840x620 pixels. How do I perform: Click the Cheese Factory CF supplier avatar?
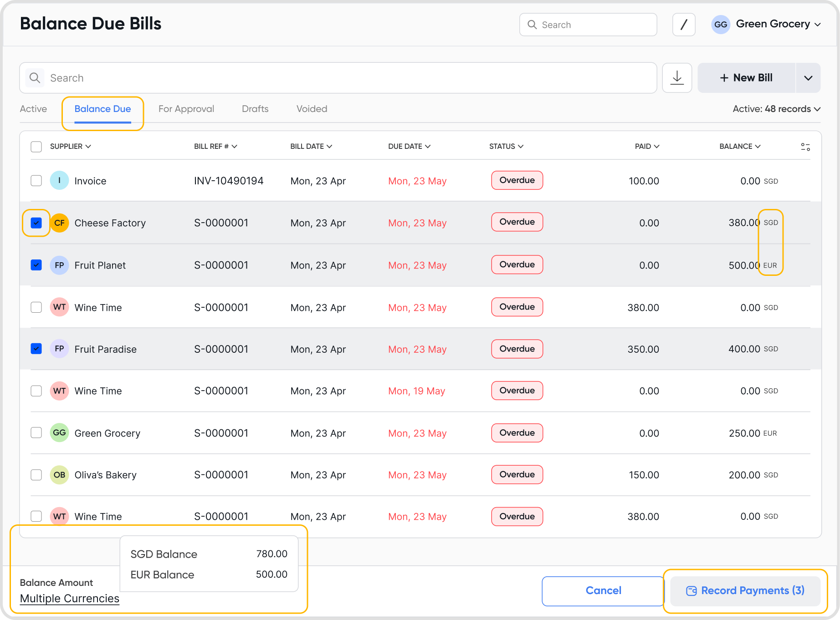point(59,223)
